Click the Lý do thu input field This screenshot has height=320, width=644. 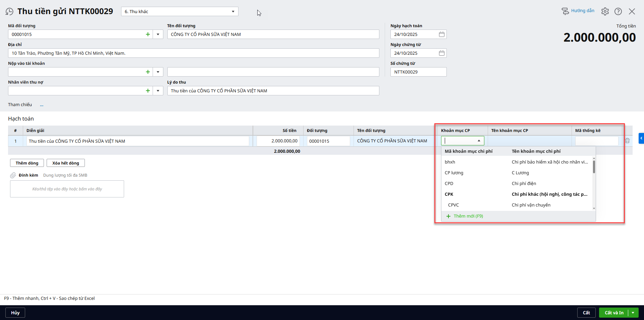(x=273, y=91)
